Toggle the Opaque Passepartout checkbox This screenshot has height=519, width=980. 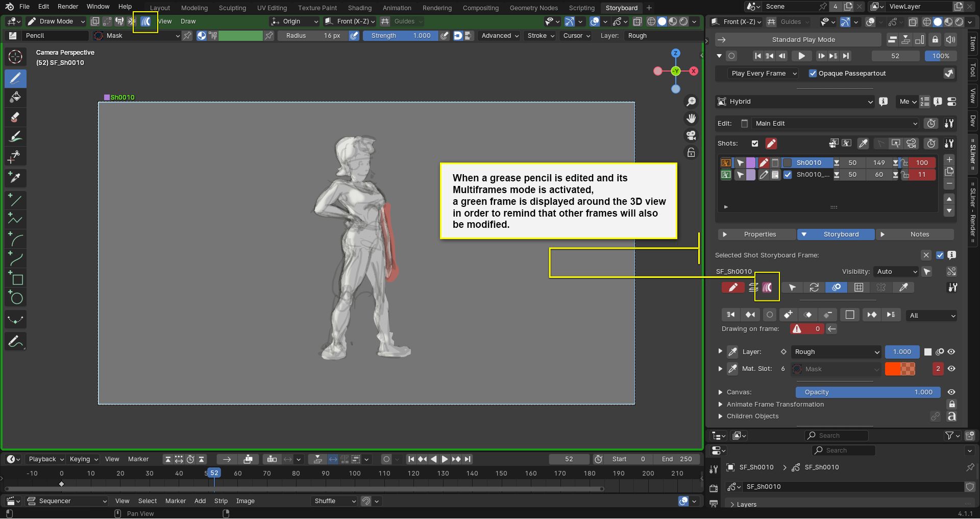click(813, 73)
